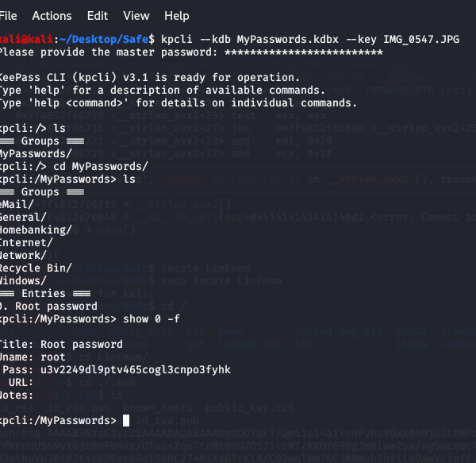Screen dimensions: 476x463
Task: Click the masked master password asterisks
Action: click(x=303, y=52)
